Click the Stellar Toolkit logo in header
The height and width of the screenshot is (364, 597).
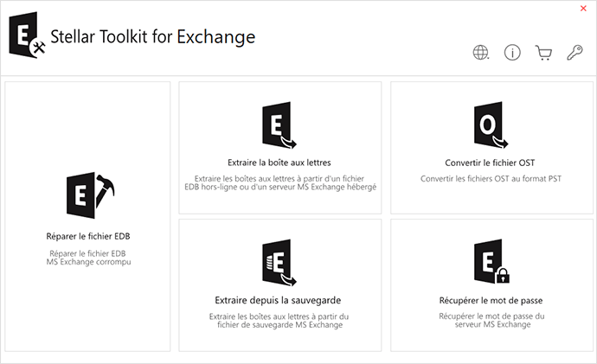[x=27, y=37]
